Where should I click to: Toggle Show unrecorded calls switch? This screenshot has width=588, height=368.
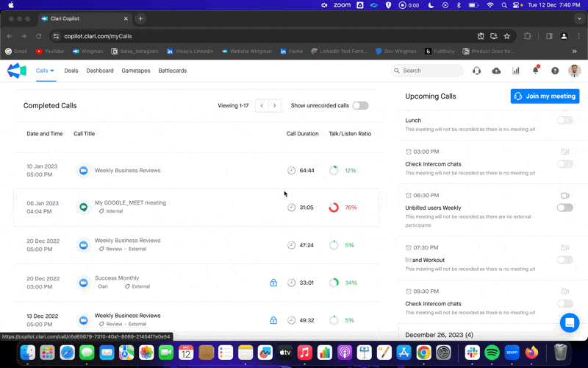click(x=360, y=105)
